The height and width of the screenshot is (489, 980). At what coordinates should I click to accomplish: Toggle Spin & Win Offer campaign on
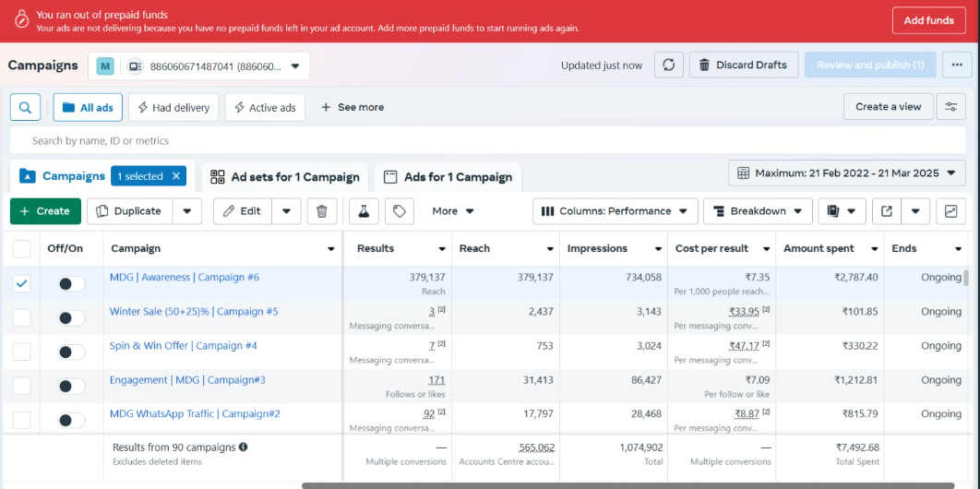[71, 352]
